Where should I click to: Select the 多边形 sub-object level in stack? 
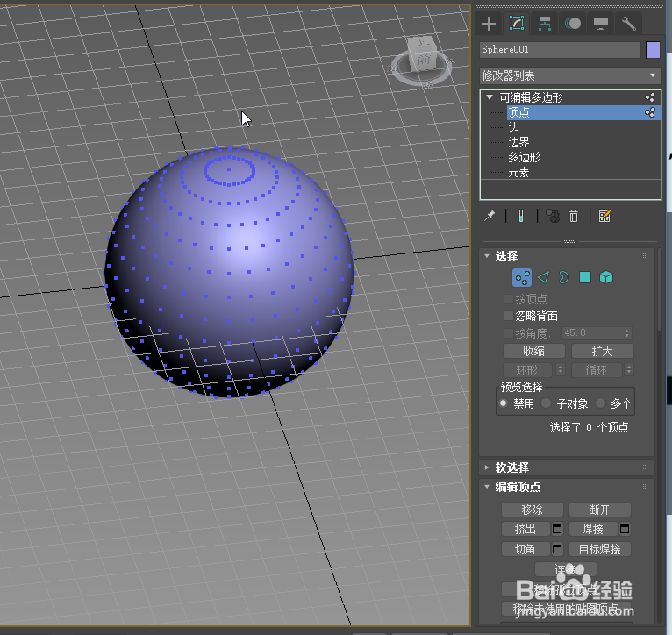pos(524,157)
